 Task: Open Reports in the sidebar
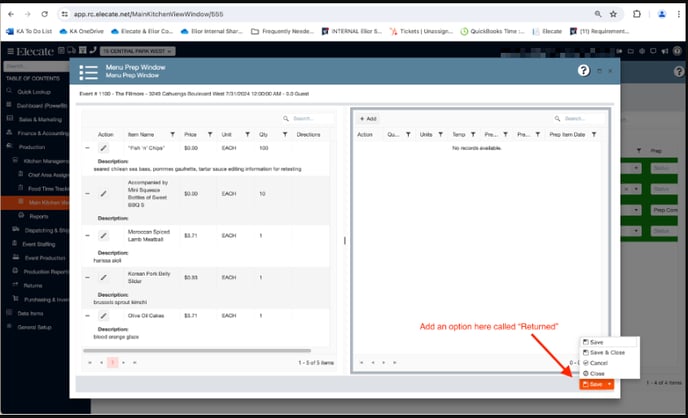tap(39, 216)
